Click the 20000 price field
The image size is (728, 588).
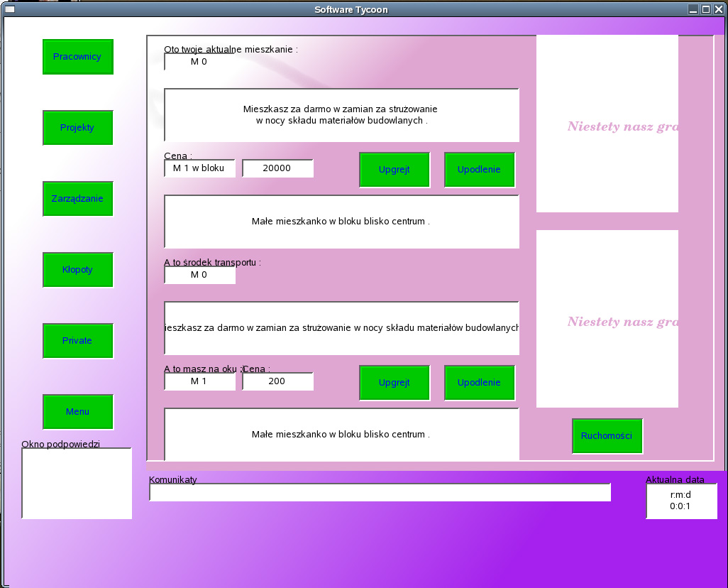click(277, 168)
